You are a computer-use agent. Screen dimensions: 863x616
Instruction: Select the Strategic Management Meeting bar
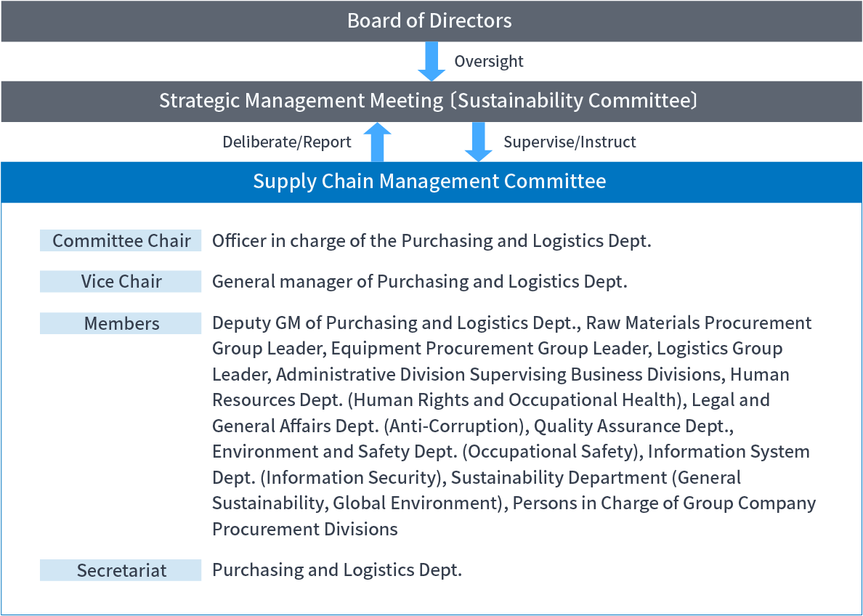[431, 101]
